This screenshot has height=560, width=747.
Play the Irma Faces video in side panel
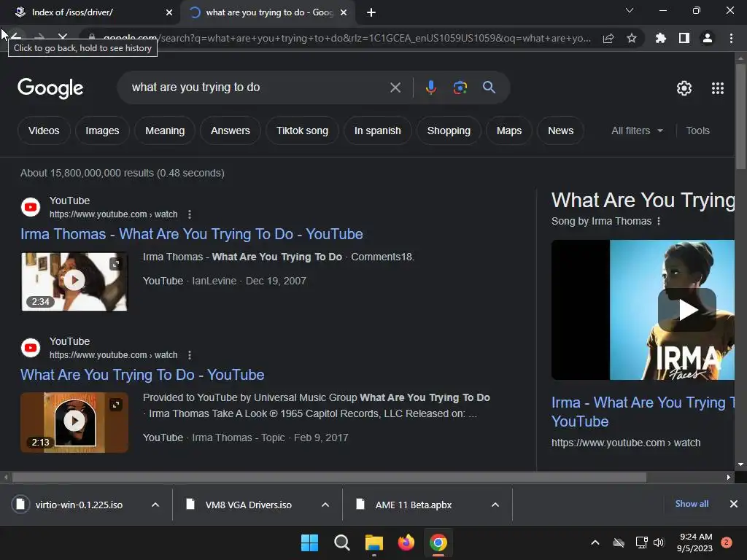(x=686, y=310)
